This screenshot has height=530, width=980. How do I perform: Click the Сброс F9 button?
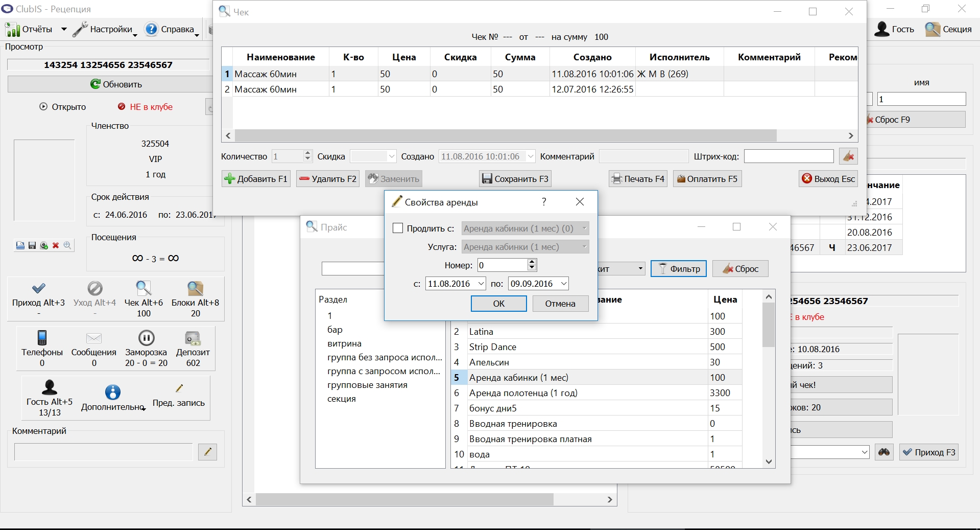pyautogui.click(x=916, y=120)
